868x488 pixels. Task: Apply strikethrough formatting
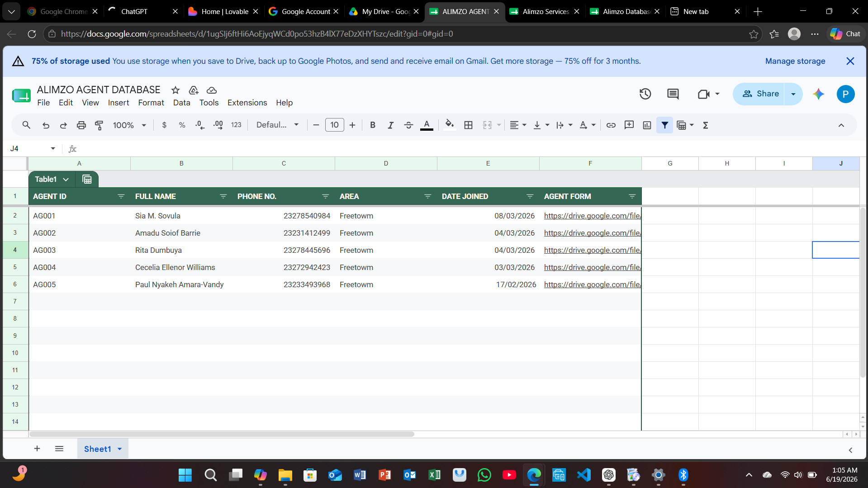click(x=408, y=125)
